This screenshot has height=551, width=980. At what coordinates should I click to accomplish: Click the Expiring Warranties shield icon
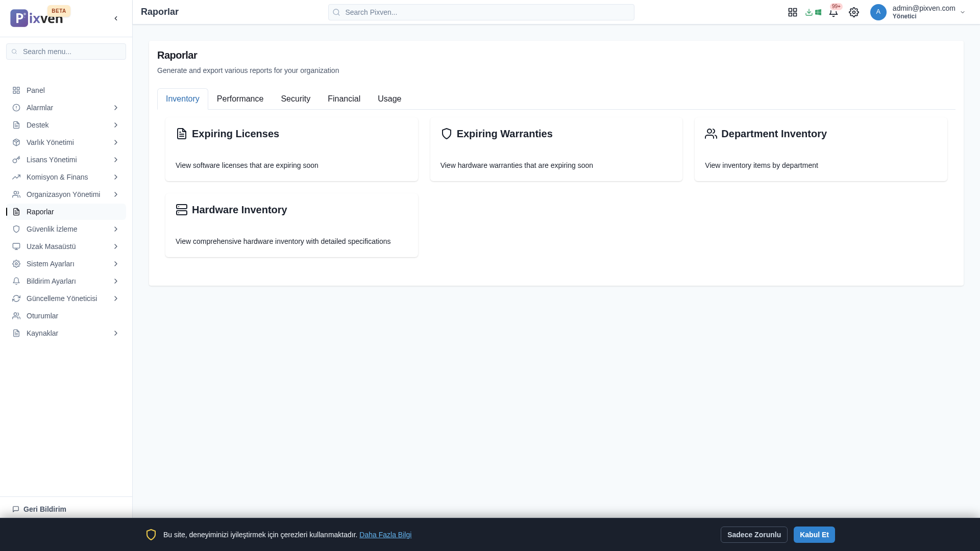click(446, 134)
